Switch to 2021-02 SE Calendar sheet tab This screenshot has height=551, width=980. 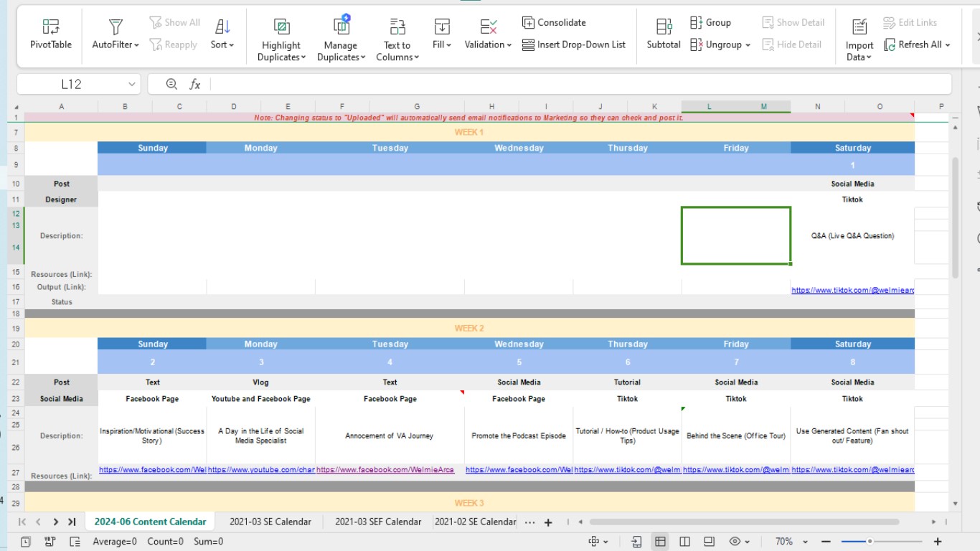(475, 522)
